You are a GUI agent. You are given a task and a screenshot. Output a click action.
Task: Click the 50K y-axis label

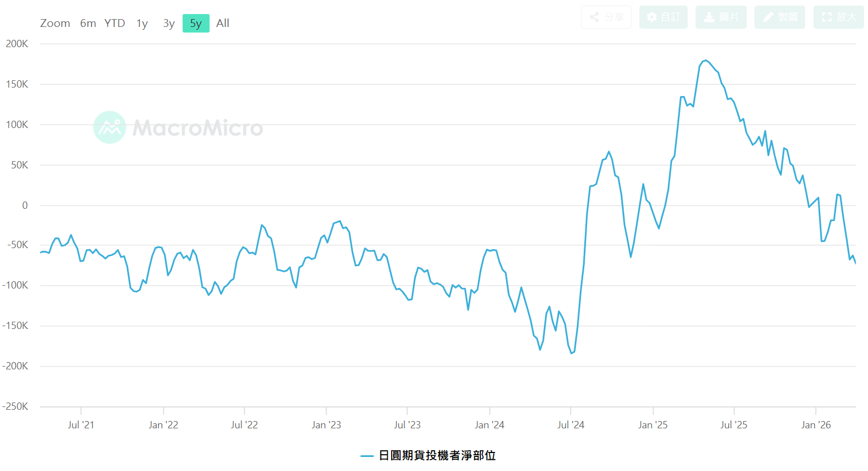20,165
